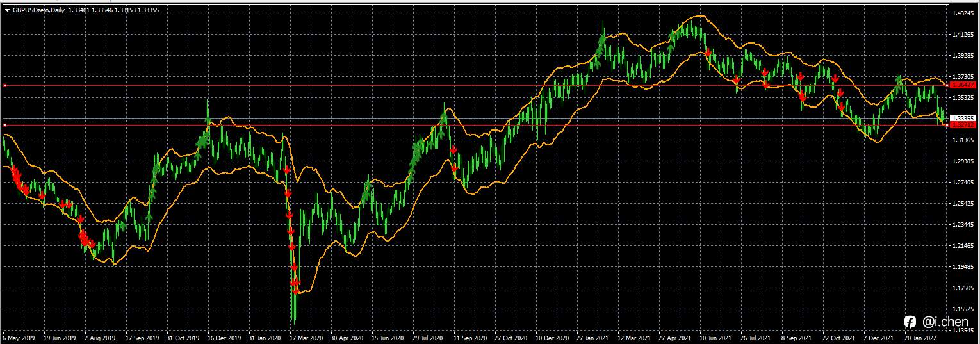Click the 17 Mar 2020 date label

pyautogui.click(x=306, y=337)
